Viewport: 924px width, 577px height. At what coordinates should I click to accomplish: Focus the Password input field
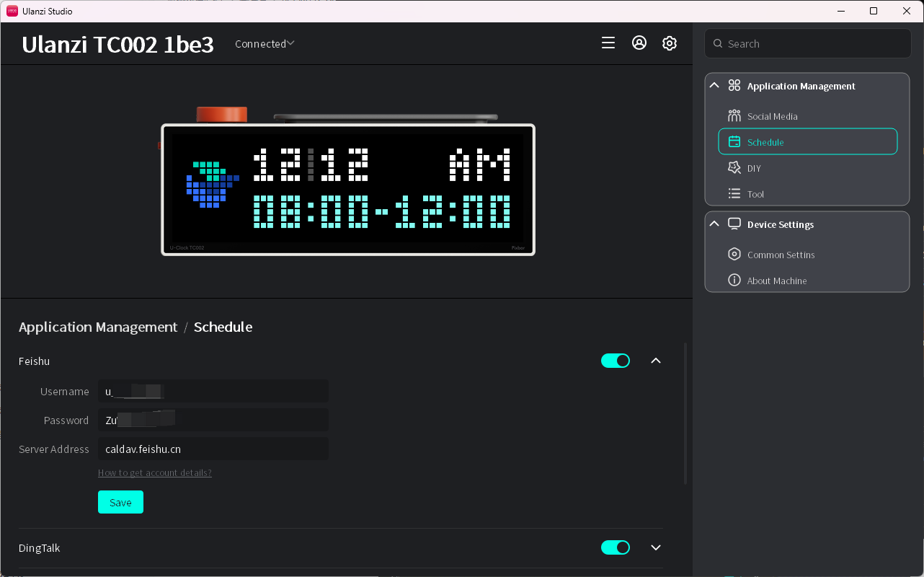213,420
